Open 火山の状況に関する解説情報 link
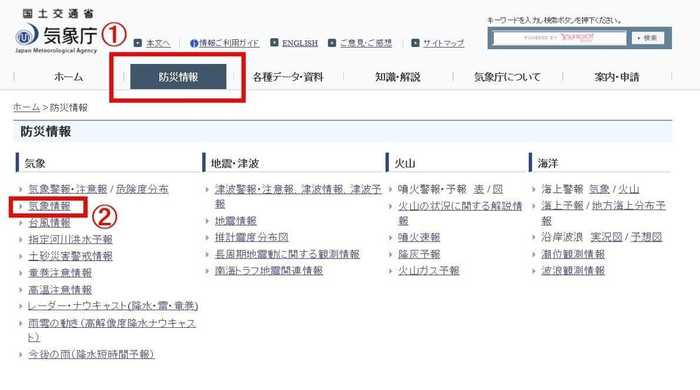Screen dimensions: 700x390 (x=460, y=213)
